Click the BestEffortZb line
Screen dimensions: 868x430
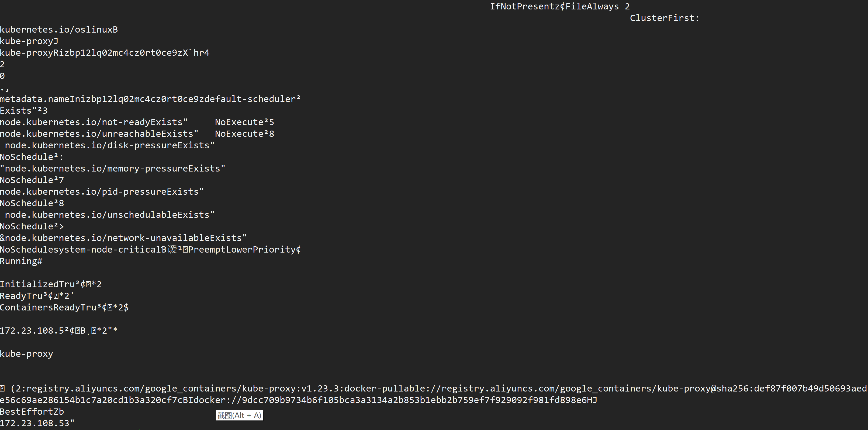pos(32,412)
